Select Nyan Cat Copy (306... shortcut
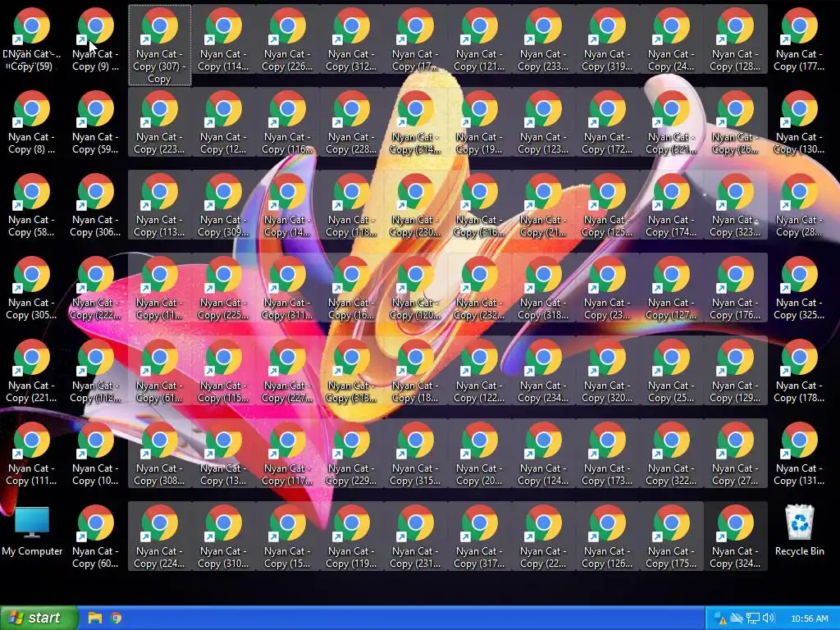The height and width of the screenshot is (630, 840). (95, 205)
